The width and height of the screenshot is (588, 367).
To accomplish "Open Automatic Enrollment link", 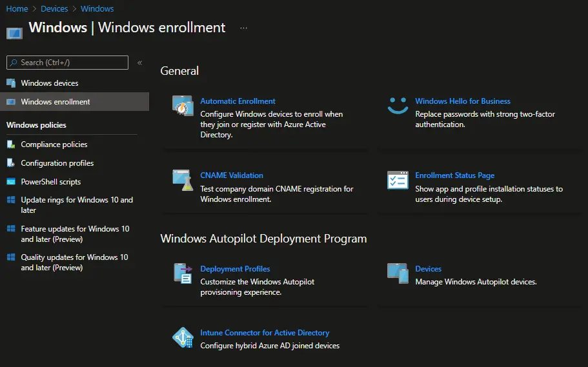I will [238, 101].
